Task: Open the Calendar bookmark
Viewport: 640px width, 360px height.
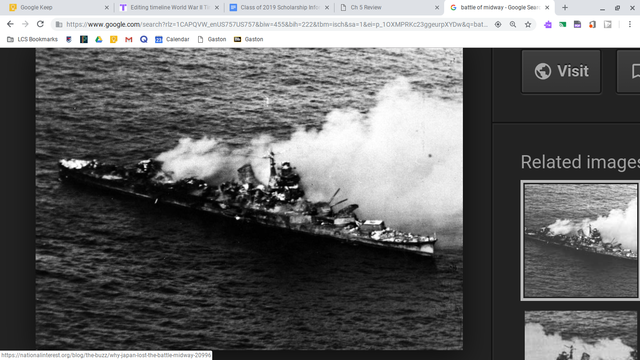Action: click(172, 39)
